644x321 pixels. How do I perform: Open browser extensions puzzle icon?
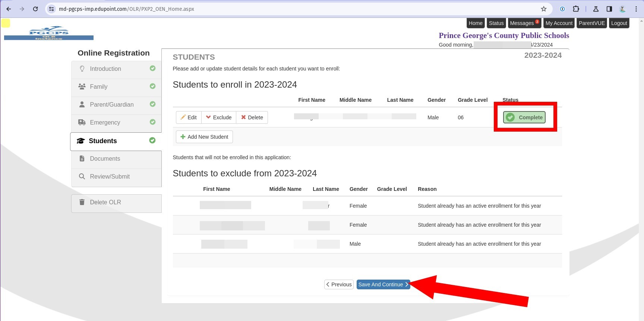pyautogui.click(x=576, y=9)
